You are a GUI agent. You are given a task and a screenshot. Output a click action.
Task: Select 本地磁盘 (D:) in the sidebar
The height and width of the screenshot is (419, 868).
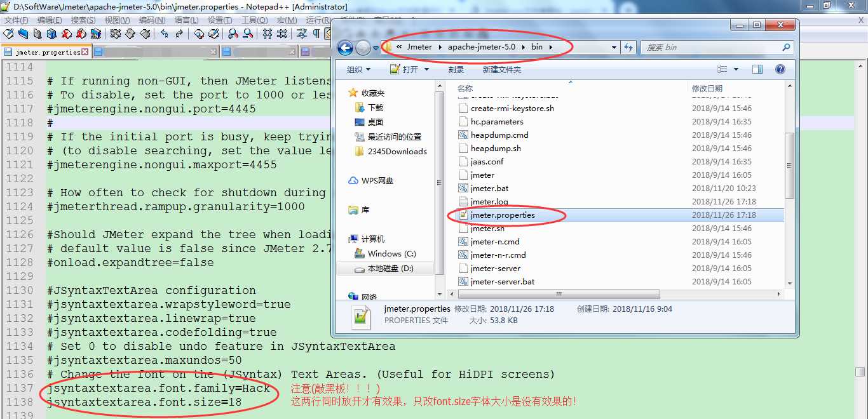(384, 268)
